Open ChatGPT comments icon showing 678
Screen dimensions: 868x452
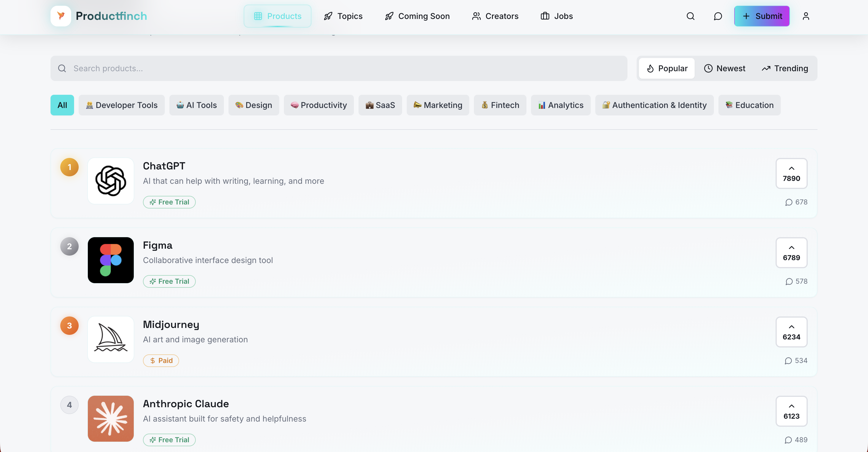coord(796,202)
